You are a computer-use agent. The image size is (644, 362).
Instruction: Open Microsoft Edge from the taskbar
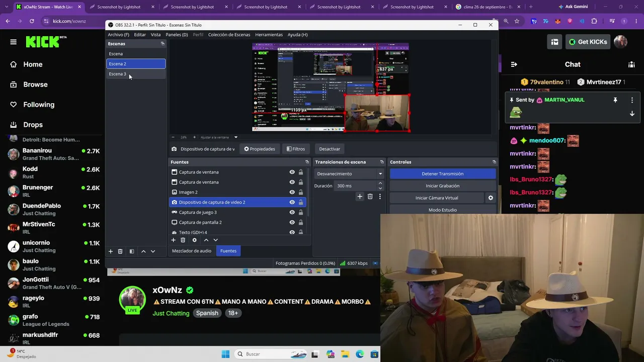click(360, 354)
